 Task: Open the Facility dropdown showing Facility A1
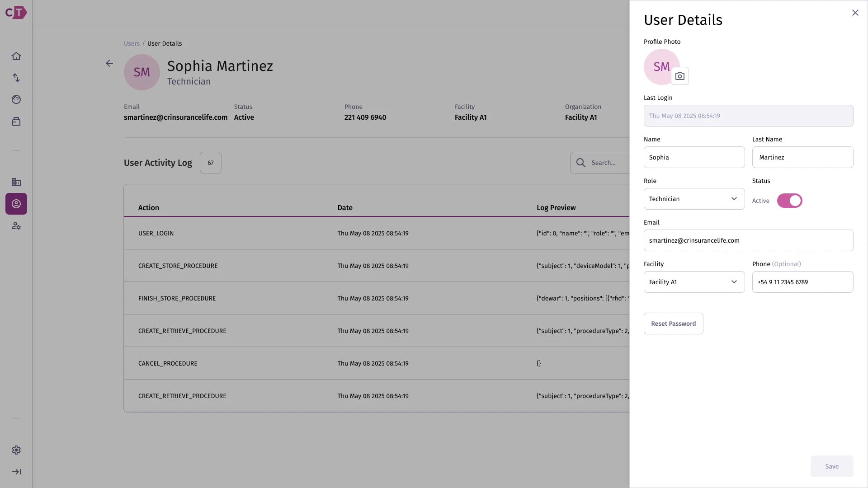point(694,282)
